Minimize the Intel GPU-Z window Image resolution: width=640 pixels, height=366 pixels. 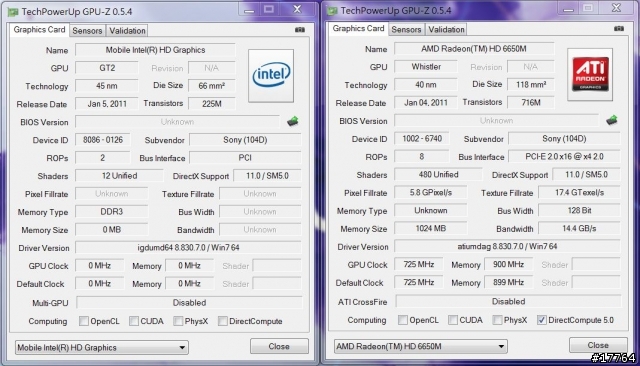[249, 10]
